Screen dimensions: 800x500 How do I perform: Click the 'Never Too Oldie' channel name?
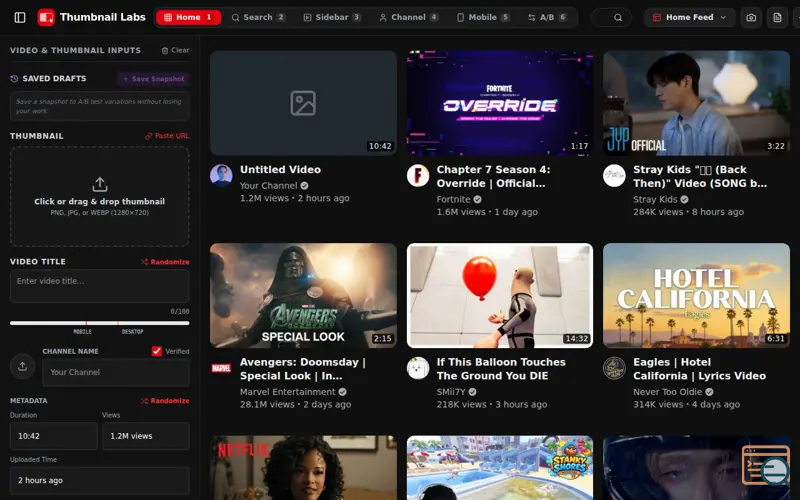tap(667, 392)
